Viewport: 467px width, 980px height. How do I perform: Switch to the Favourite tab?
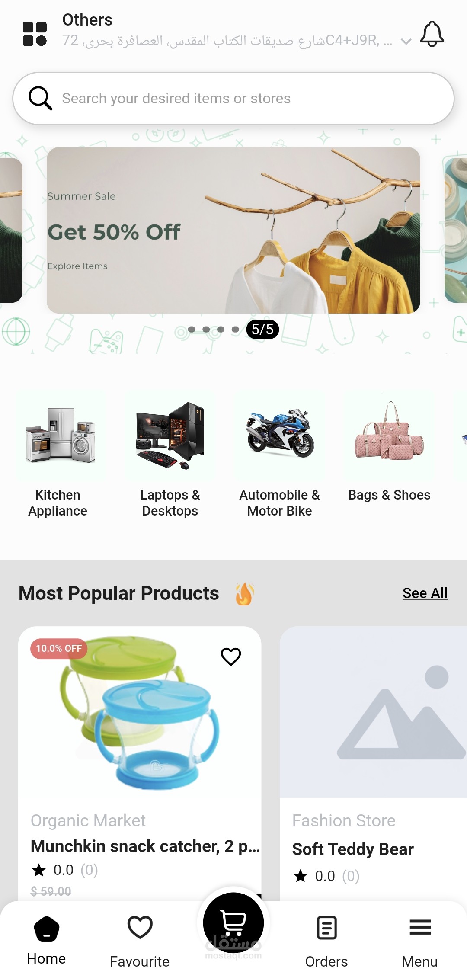tap(140, 941)
